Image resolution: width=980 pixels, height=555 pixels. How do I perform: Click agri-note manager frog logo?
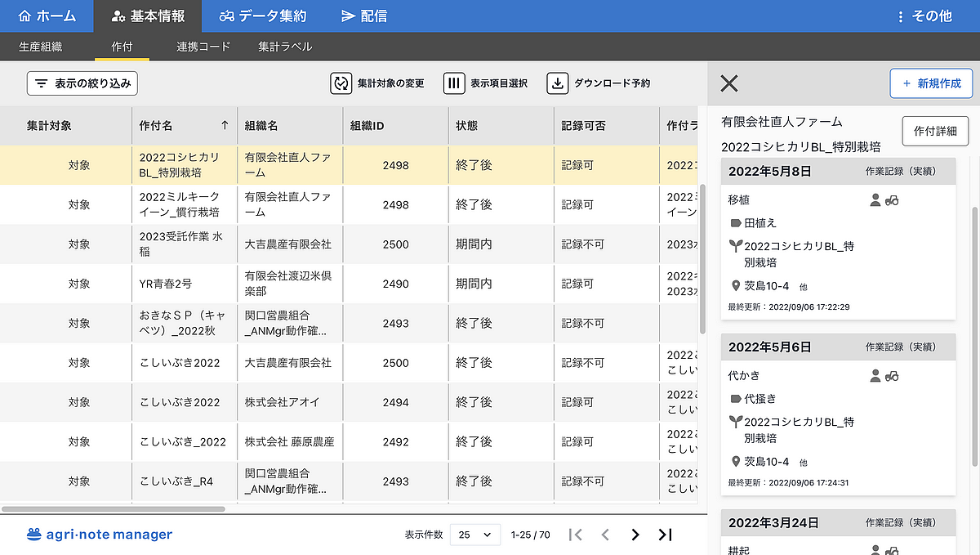pyautogui.click(x=33, y=535)
